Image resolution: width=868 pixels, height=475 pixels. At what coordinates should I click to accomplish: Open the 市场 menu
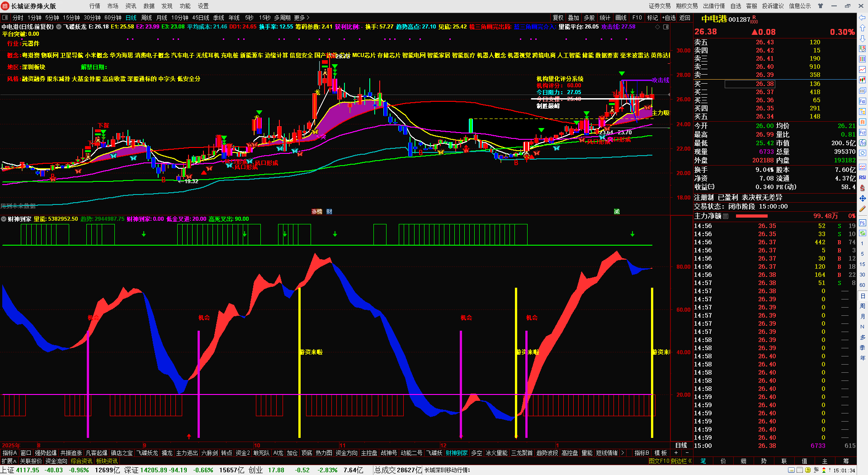tap(113, 6)
